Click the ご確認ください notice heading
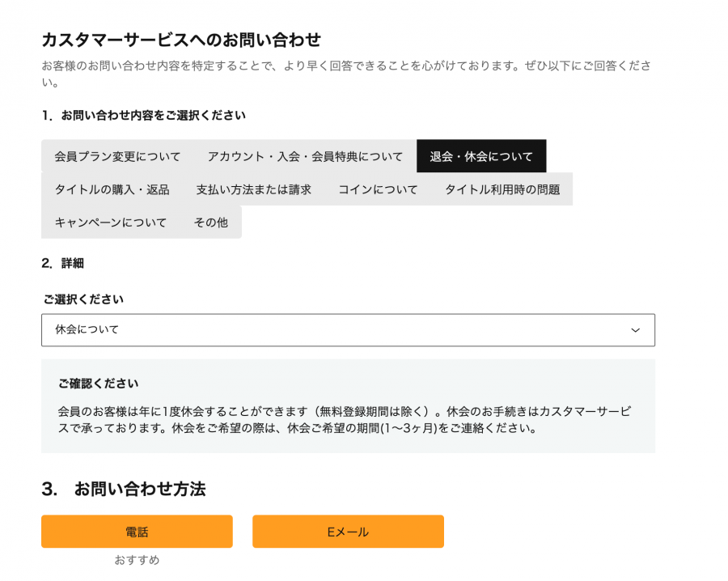728x581 pixels. (98, 384)
